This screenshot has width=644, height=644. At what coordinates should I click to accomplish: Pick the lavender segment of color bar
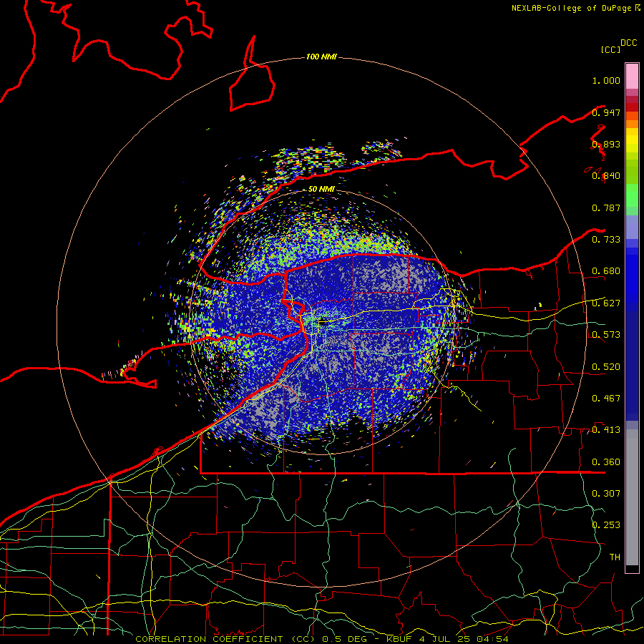click(x=632, y=227)
